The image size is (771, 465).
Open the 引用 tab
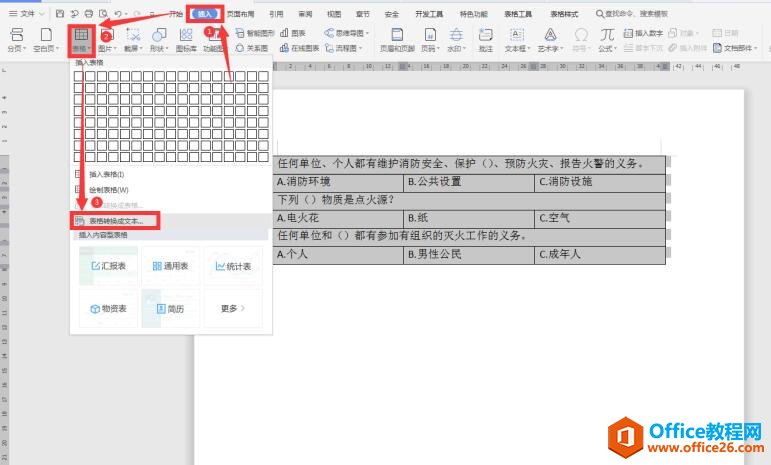pyautogui.click(x=276, y=14)
